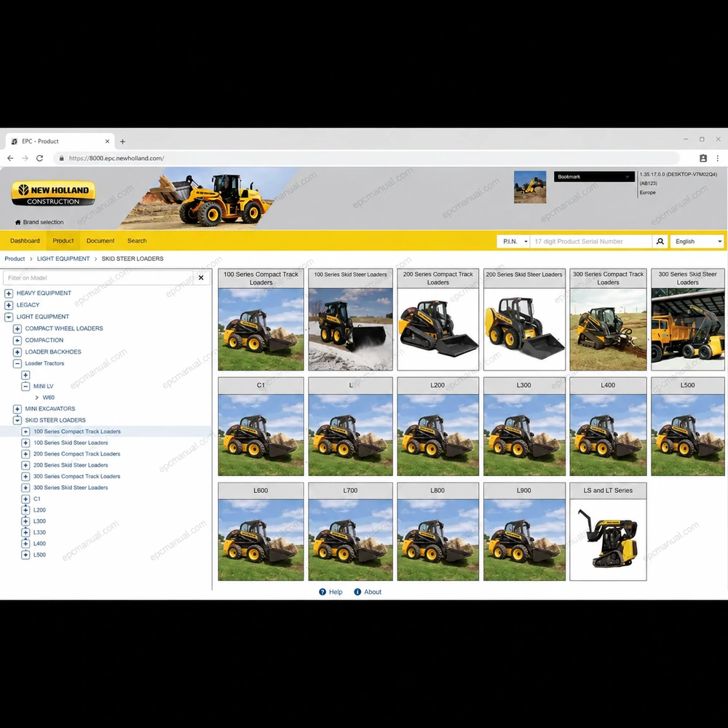Expand COMPACT WHEEL LOADERS node
The image size is (728, 728).
[x=17, y=329]
